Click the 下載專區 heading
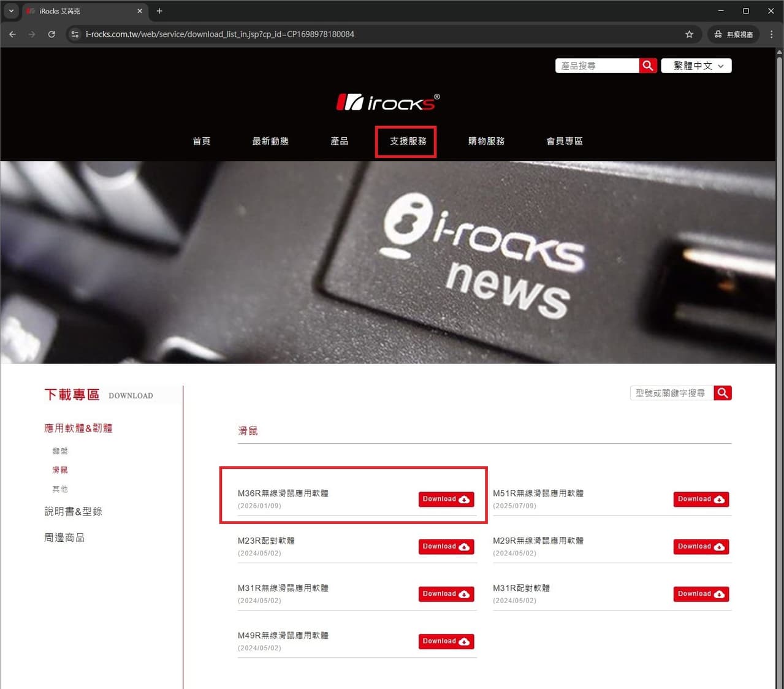This screenshot has width=784, height=689. [72, 395]
